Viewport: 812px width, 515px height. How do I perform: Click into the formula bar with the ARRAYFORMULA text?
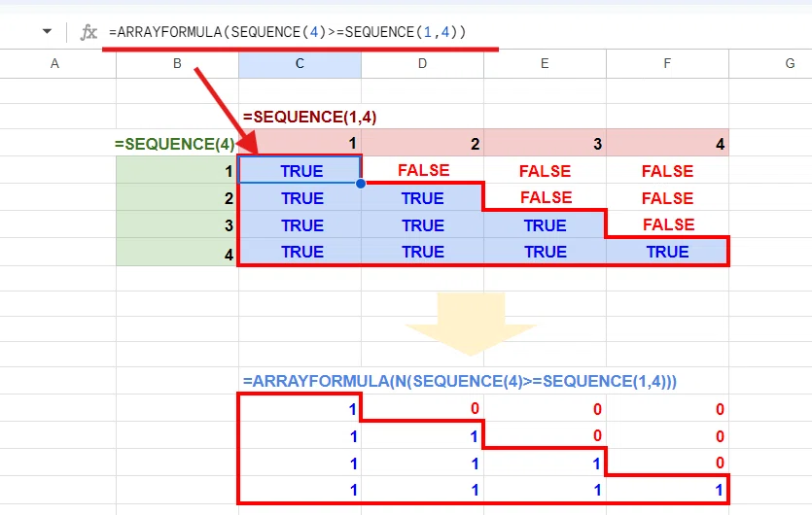[x=288, y=32]
